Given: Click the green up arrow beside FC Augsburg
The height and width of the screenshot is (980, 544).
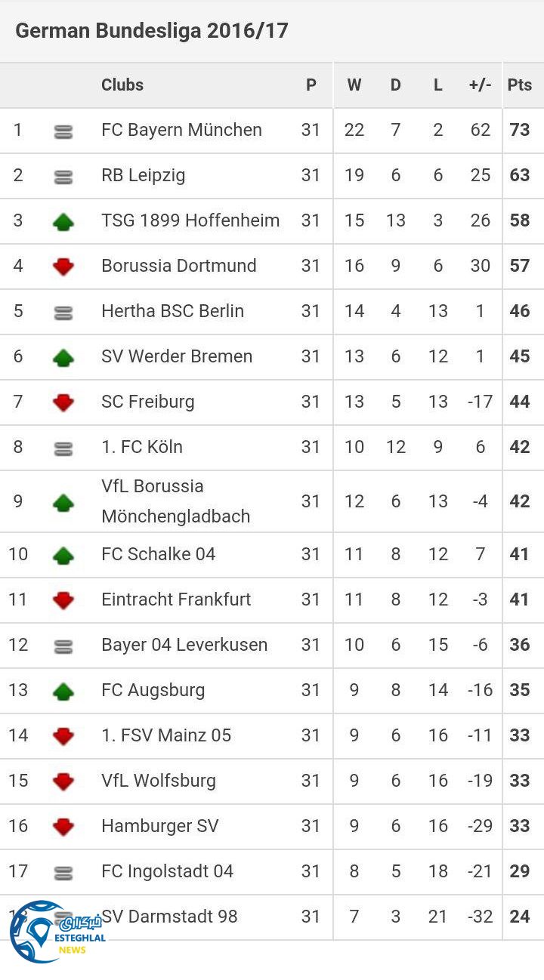Looking at the screenshot, I should click(63, 691).
